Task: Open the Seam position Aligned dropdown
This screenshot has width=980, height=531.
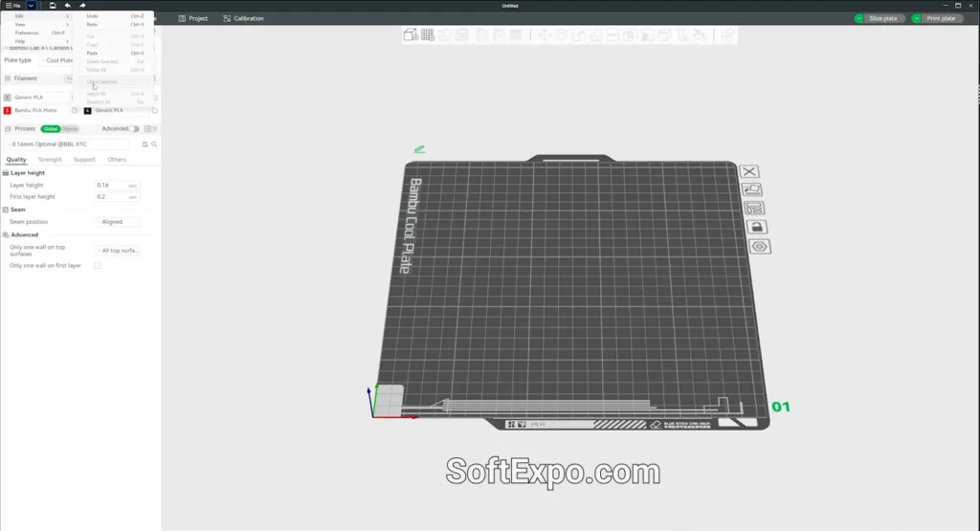Action: click(x=118, y=222)
